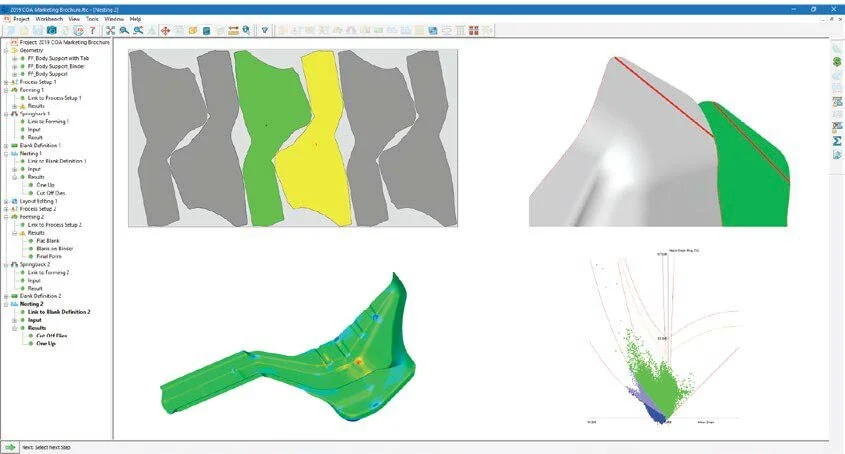The image size is (845, 454).
Task: Click the forming limit diagram scatter plot
Action: 663,337
